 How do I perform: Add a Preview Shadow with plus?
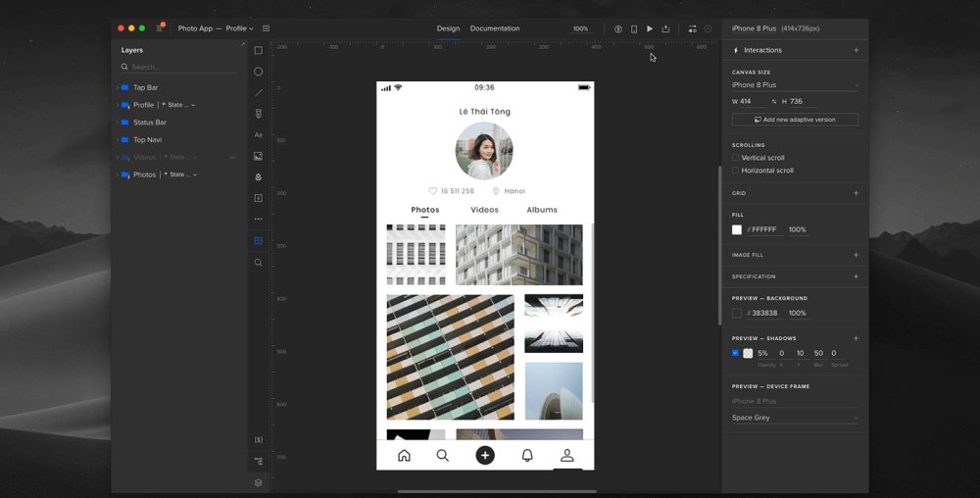click(x=857, y=338)
